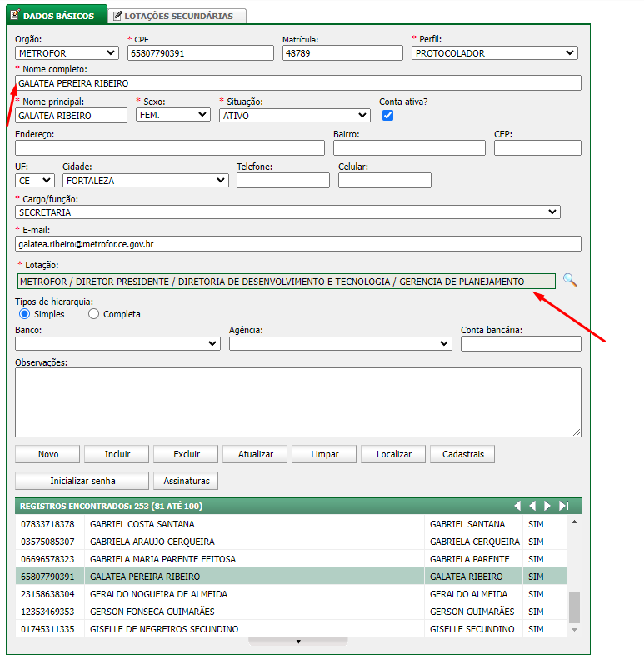The image size is (644, 664).
Task: Focus the CPF input field
Action: point(201,53)
